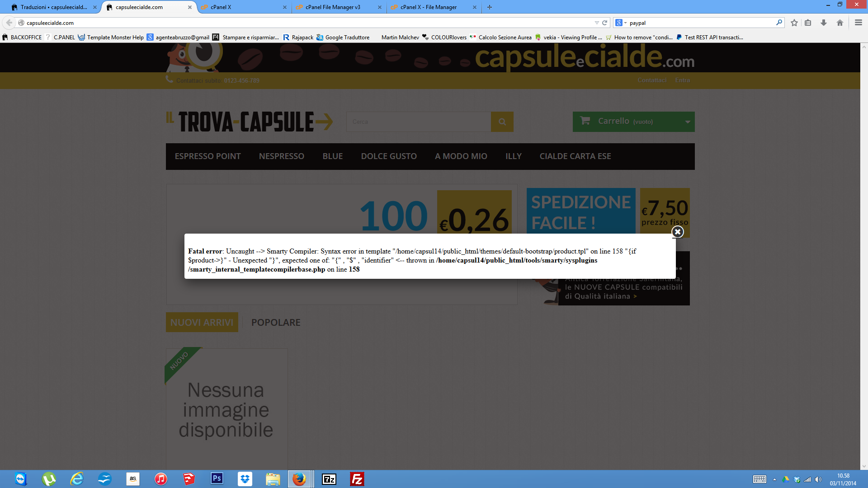868x488 pixels.
Task: Close the fatal error popup
Action: coord(677,232)
